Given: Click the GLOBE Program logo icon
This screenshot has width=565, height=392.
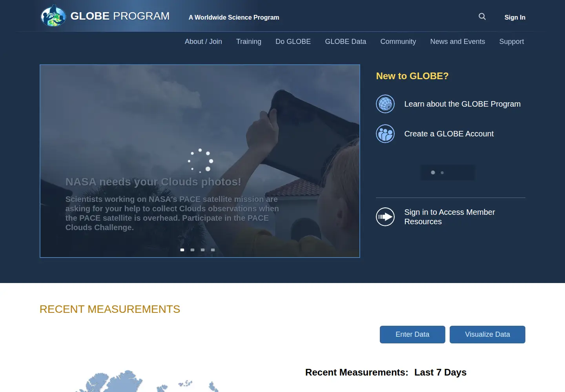Looking at the screenshot, I should 53,16.
